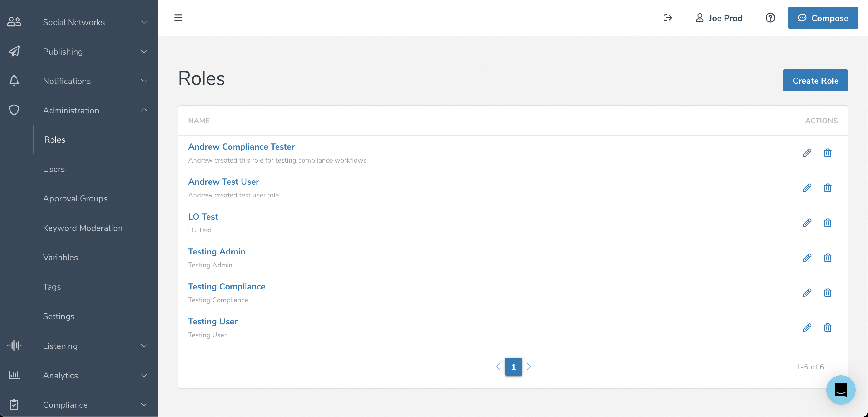Open the help question mark icon

770,17
